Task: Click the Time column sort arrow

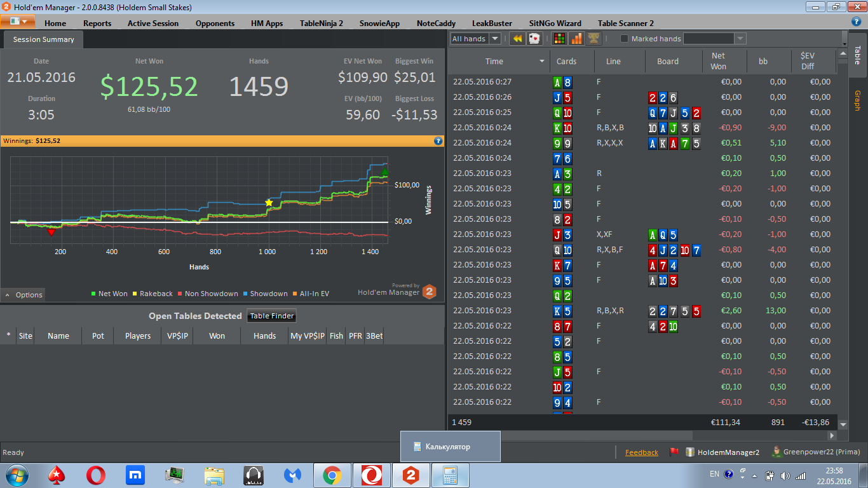Action: coord(542,62)
